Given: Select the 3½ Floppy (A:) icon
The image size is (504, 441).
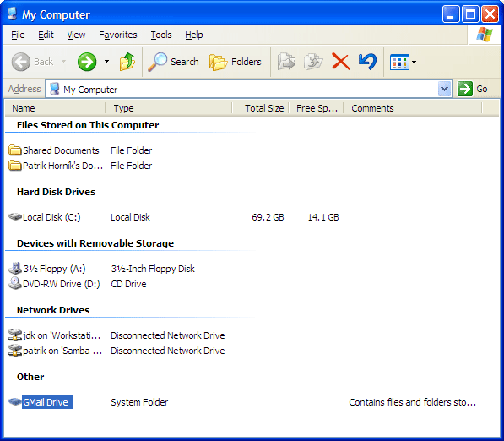Looking at the screenshot, I should 15,268.
